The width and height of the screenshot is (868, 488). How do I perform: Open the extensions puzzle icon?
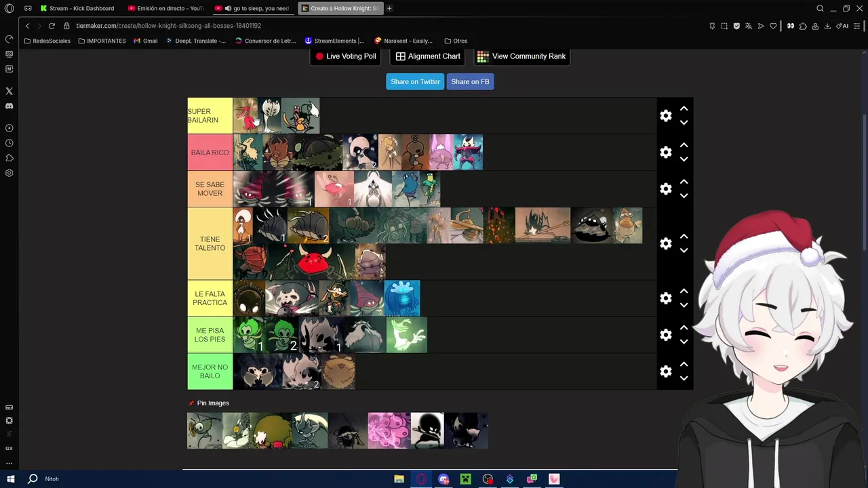(803, 26)
